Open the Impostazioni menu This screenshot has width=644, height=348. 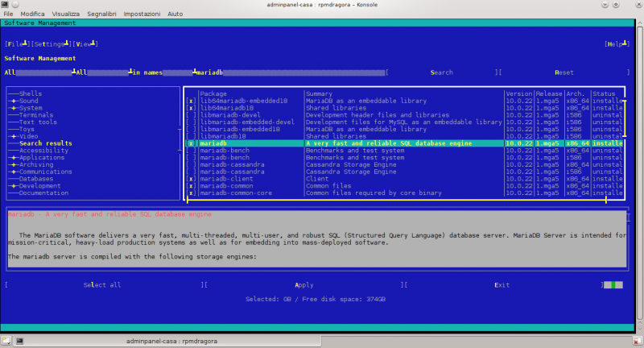(142, 14)
